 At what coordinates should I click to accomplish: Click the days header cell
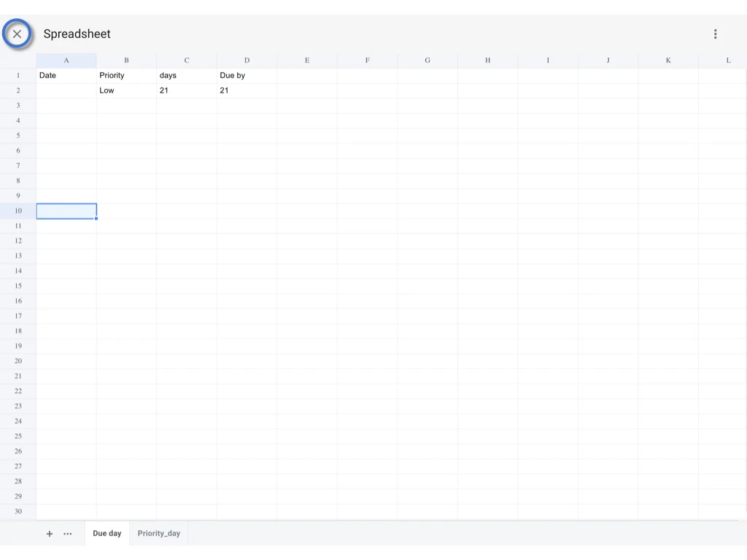pos(187,75)
